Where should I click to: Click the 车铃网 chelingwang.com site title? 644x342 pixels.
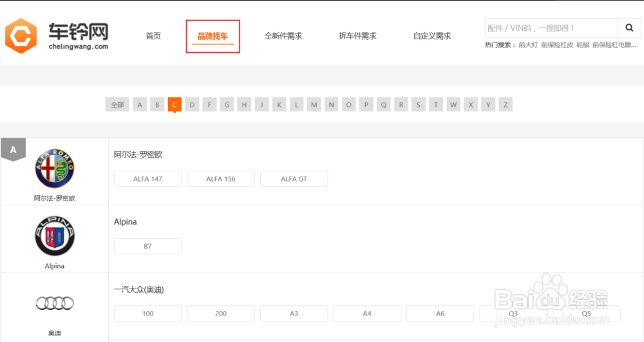79,36
